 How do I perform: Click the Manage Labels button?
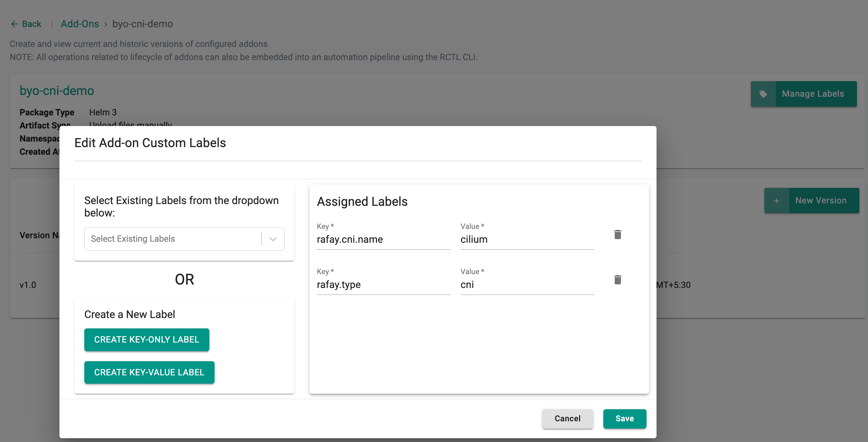coord(813,94)
